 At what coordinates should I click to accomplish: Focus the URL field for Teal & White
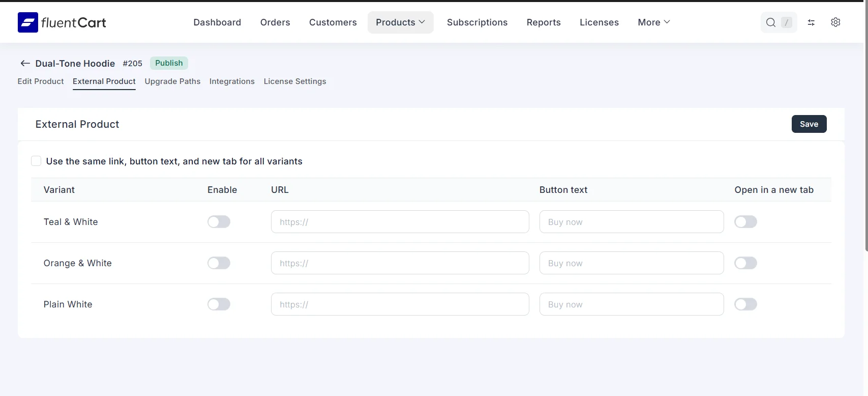coord(400,222)
